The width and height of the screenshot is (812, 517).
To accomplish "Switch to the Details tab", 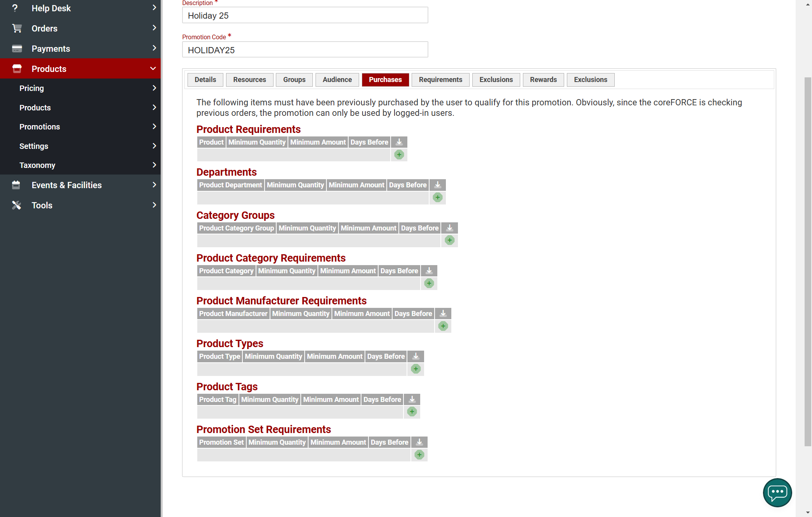I will (205, 80).
